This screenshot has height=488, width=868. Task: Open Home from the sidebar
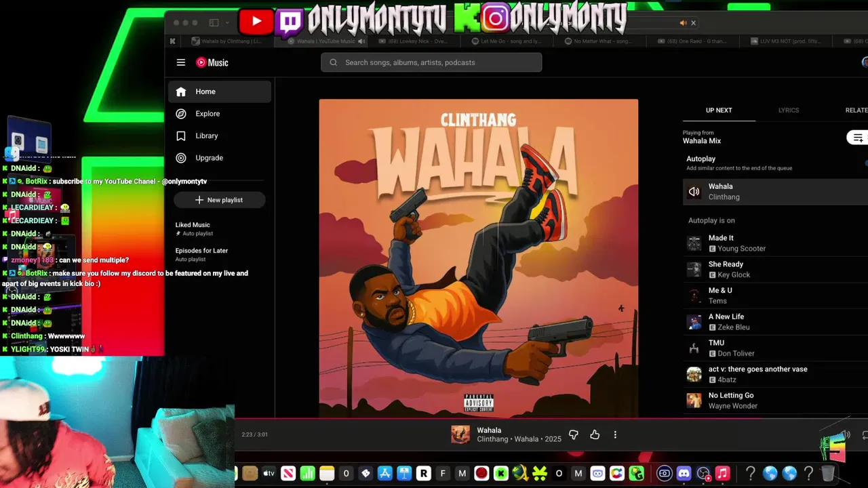(220, 91)
